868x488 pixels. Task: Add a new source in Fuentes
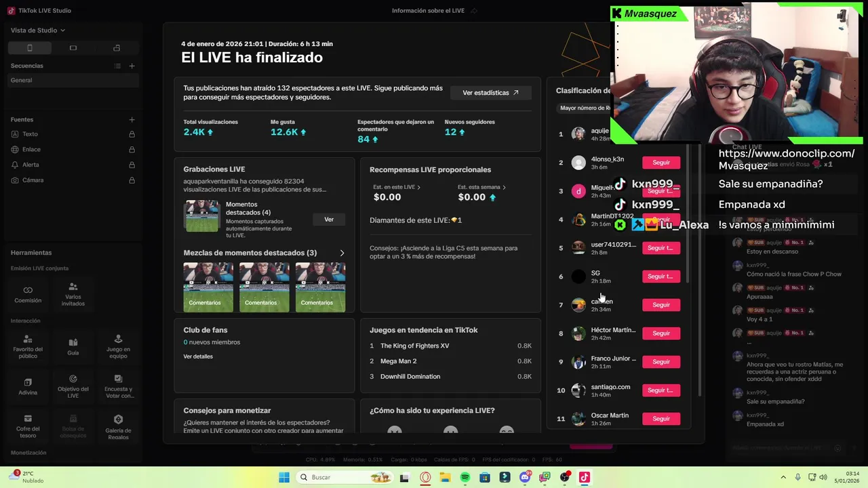[x=132, y=120]
